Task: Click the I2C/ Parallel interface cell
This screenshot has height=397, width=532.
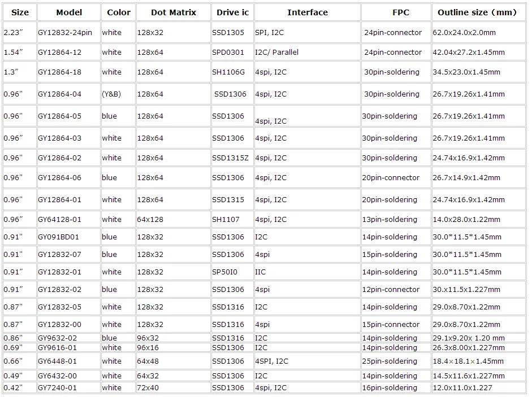Action: pos(276,53)
